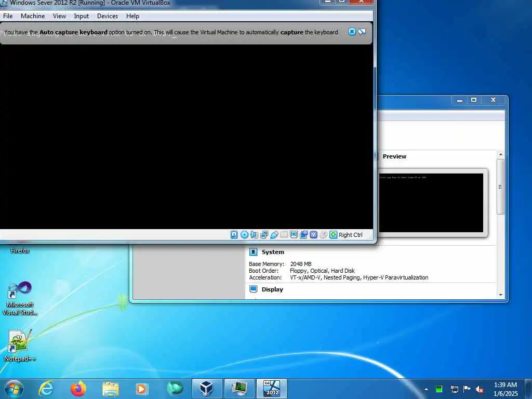Open the Windows Start menu

tap(14, 389)
